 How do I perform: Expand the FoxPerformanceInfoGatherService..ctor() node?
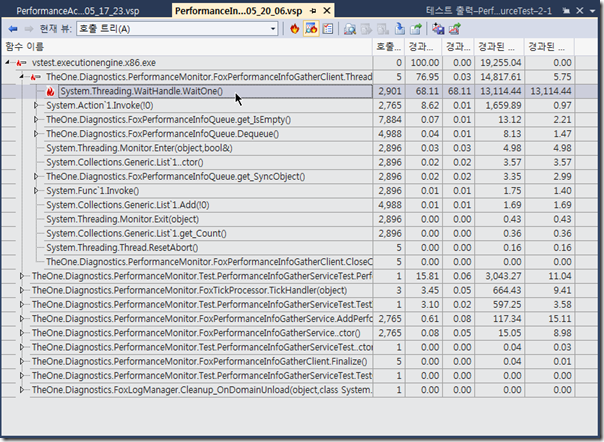point(22,333)
